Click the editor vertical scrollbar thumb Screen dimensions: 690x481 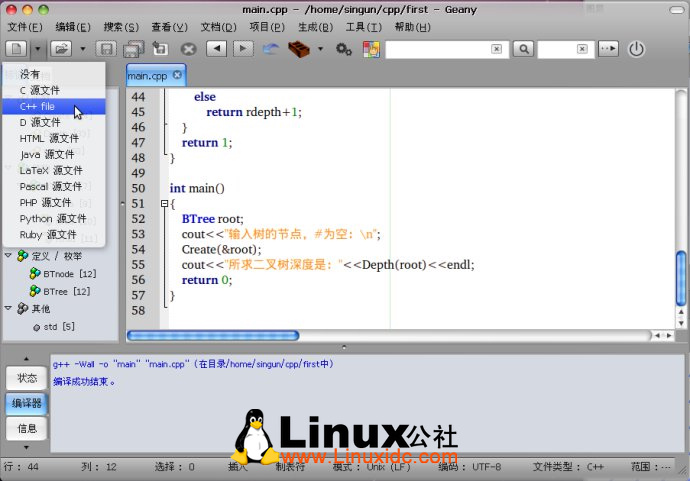[681, 278]
